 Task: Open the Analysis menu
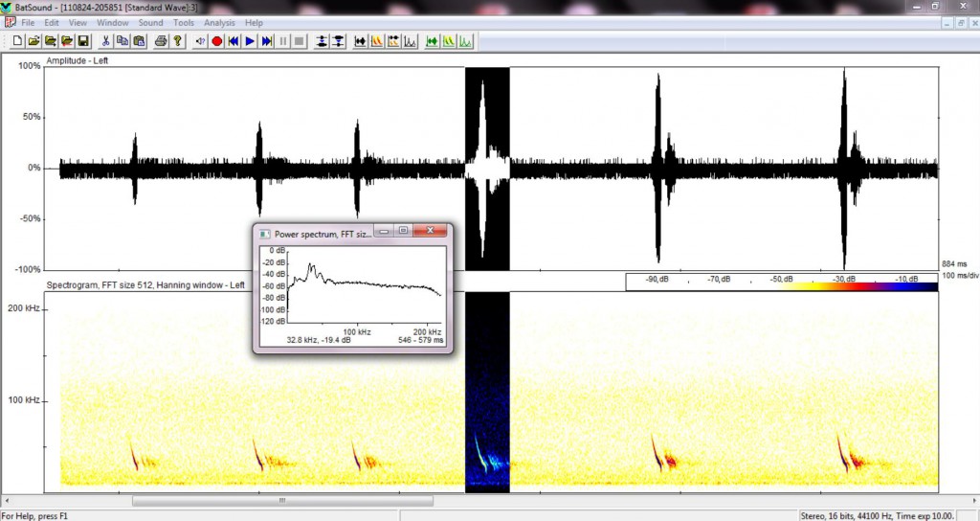pos(219,23)
